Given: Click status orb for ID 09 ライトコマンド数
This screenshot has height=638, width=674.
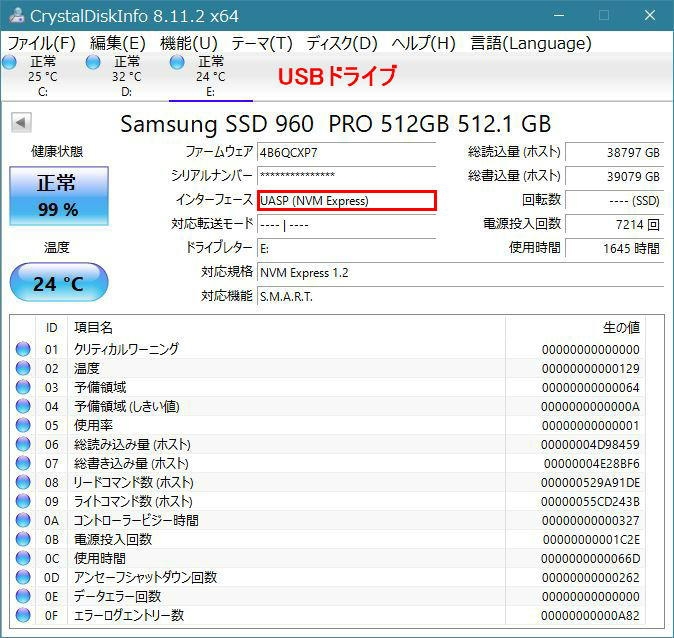Looking at the screenshot, I should tap(23, 501).
